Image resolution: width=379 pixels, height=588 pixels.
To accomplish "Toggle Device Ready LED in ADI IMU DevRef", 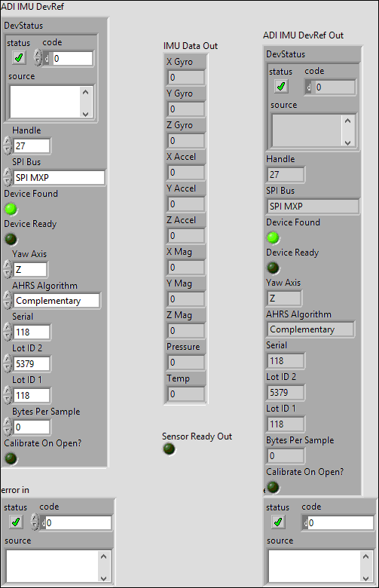I will click(11, 239).
